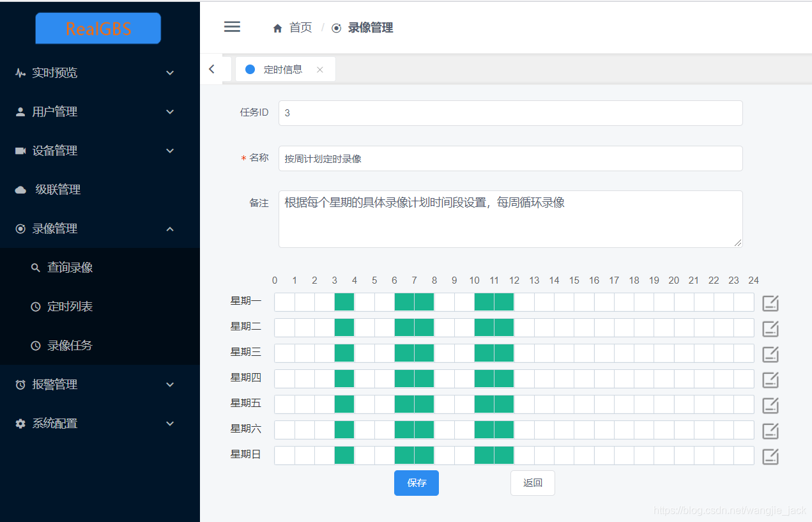Expand the 系统配置 chevron
Viewport: 812px width, 522px height.
pyautogui.click(x=170, y=424)
